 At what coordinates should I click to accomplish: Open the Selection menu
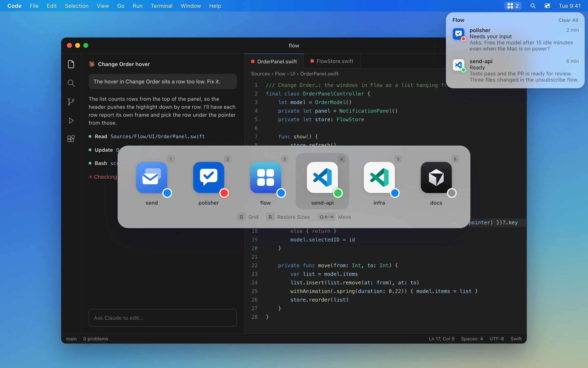(77, 6)
